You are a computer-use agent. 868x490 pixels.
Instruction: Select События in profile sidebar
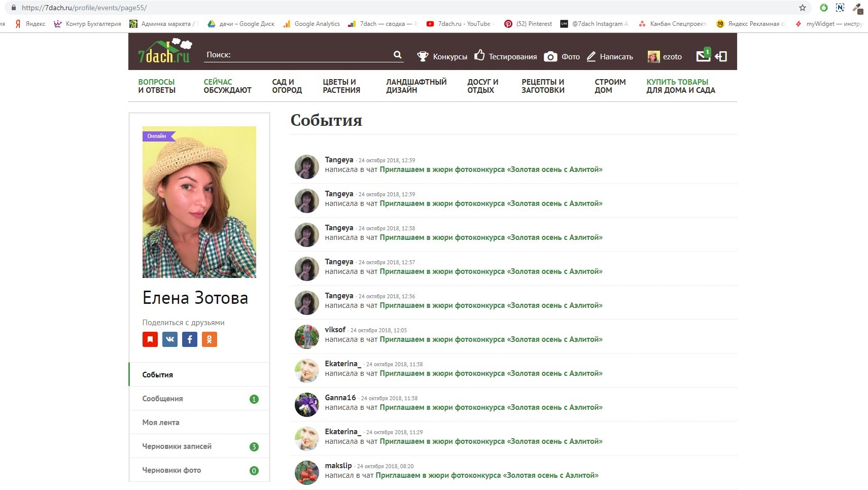pos(199,374)
